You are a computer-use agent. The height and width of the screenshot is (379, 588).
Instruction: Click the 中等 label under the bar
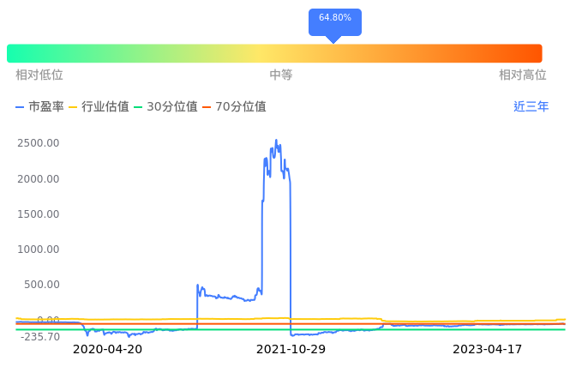coord(281,75)
